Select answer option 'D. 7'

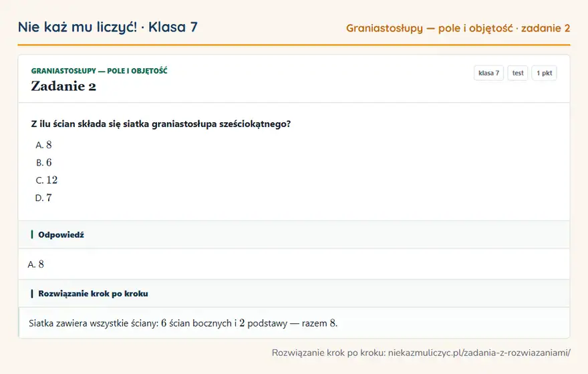click(43, 198)
